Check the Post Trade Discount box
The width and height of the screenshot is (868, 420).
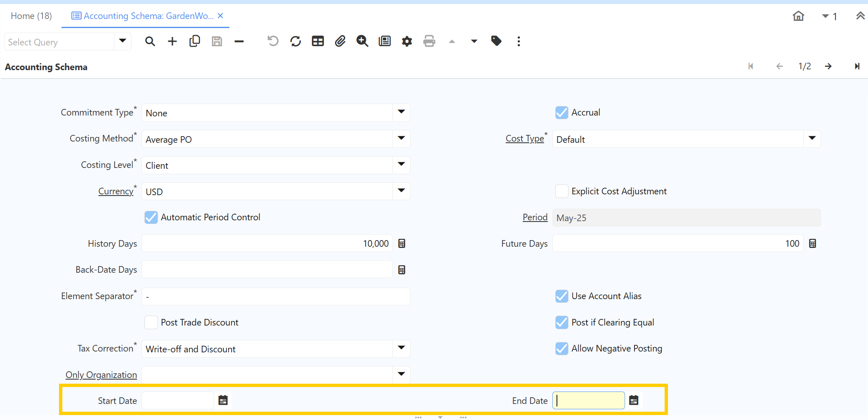click(x=151, y=322)
